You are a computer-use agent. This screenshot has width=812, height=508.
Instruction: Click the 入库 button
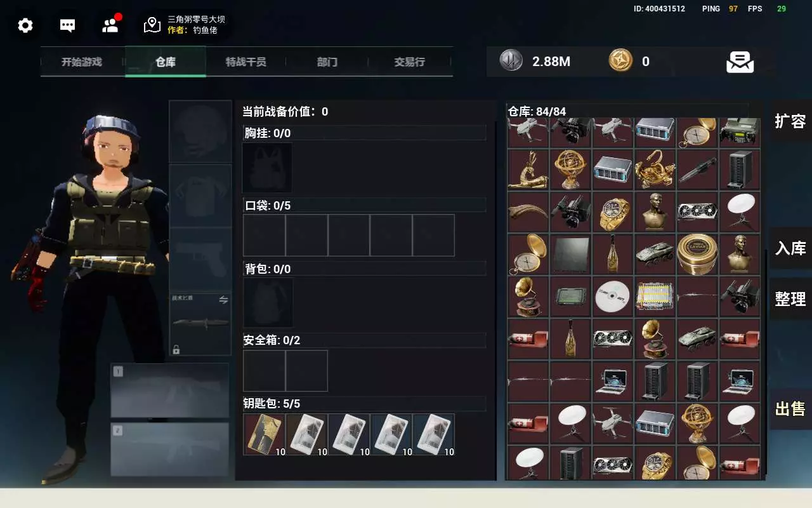click(790, 248)
